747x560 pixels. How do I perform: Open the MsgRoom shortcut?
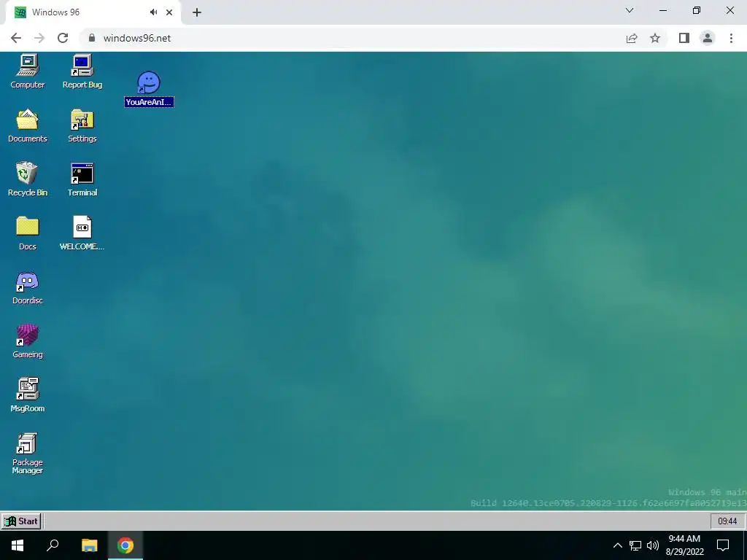coord(27,395)
